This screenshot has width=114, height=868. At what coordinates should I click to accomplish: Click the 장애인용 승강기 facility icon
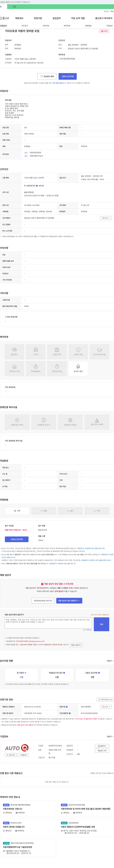click(x=44, y=422)
